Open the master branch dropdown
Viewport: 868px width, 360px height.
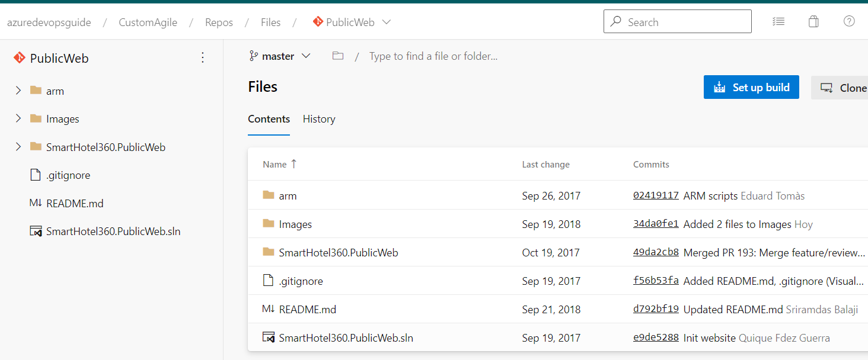pyautogui.click(x=280, y=56)
